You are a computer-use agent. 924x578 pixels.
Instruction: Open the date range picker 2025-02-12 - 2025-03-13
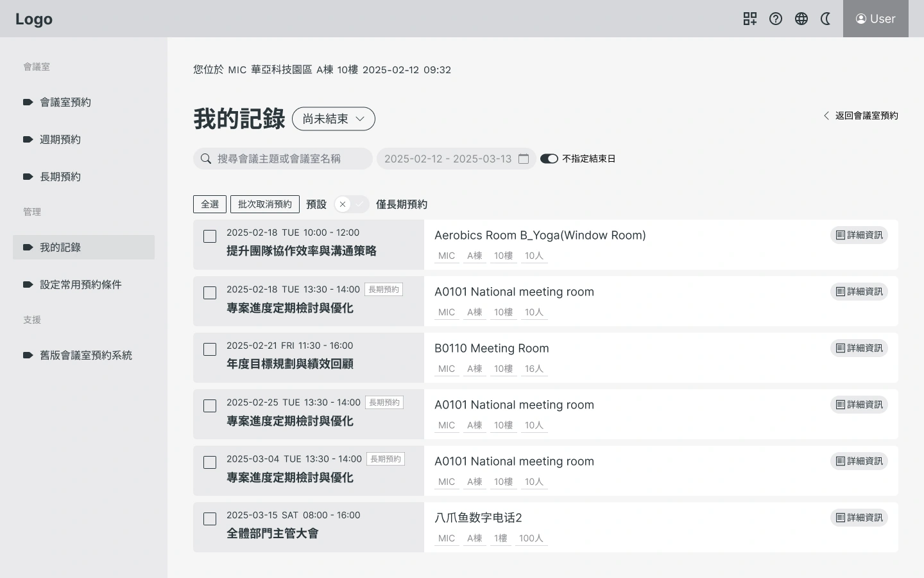448,159
